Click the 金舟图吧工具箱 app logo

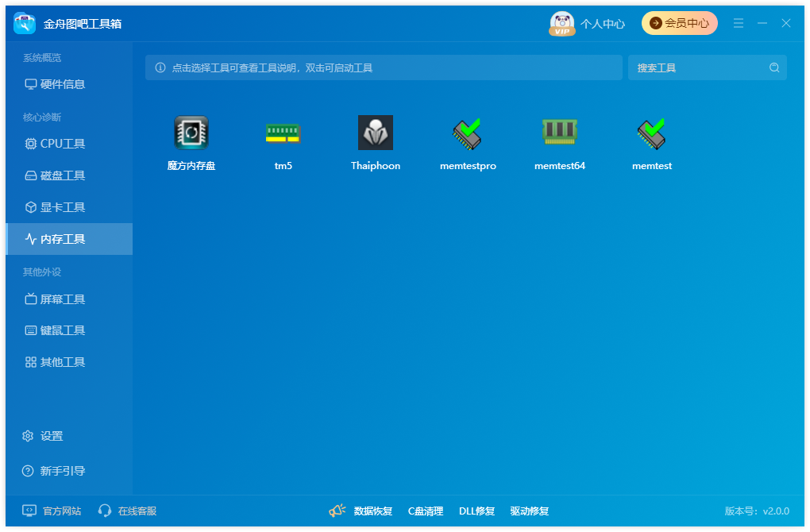[x=25, y=23]
